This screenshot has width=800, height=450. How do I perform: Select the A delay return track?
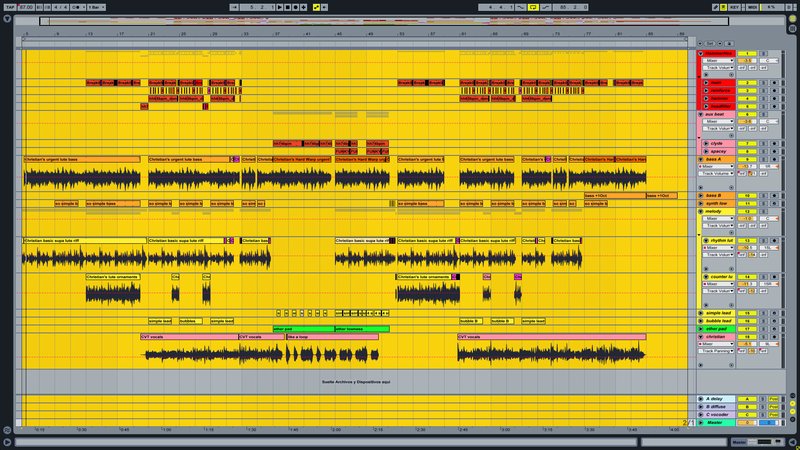click(718, 399)
